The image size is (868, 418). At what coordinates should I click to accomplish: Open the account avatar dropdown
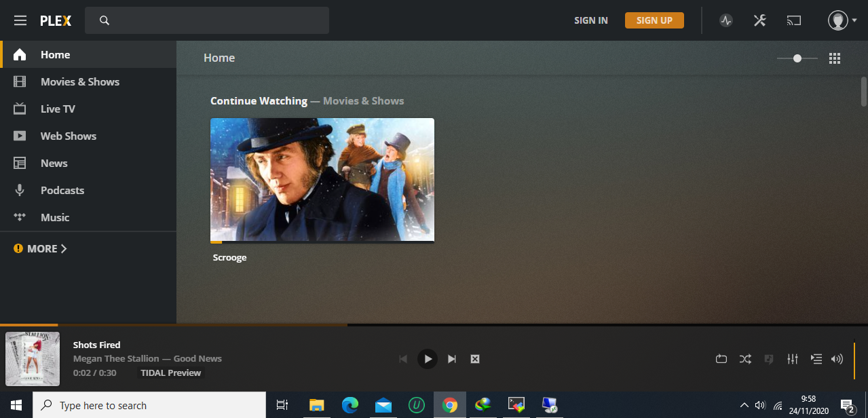[842, 20]
